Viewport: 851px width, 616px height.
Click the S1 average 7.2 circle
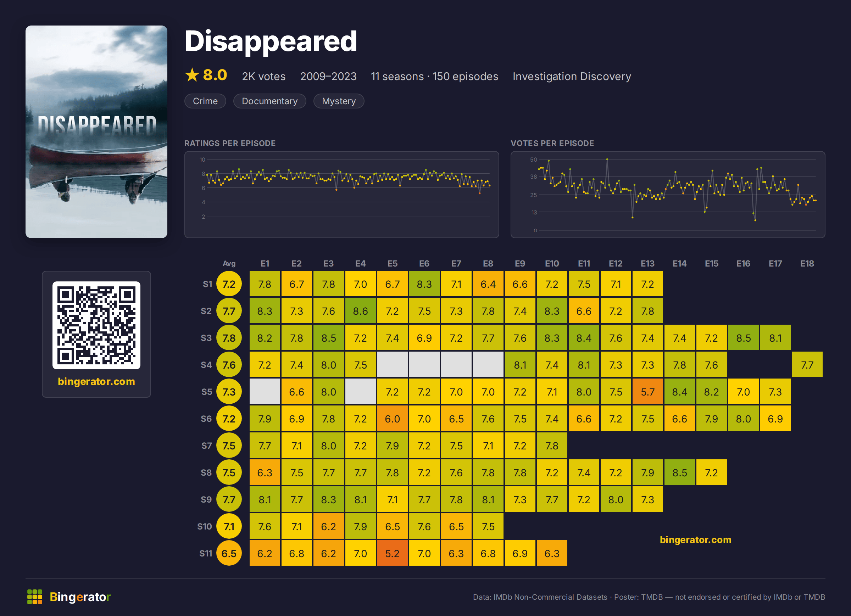pyautogui.click(x=229, y=284)
